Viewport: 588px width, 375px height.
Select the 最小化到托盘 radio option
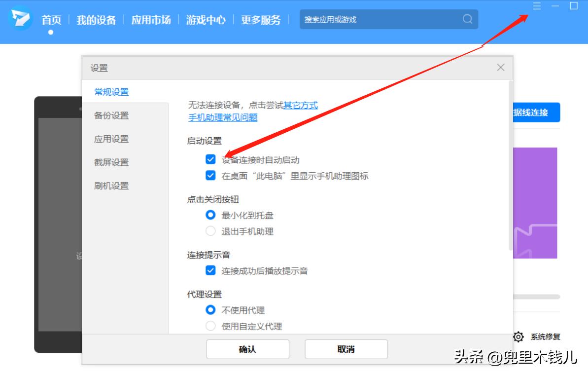(x=210, y=215)
